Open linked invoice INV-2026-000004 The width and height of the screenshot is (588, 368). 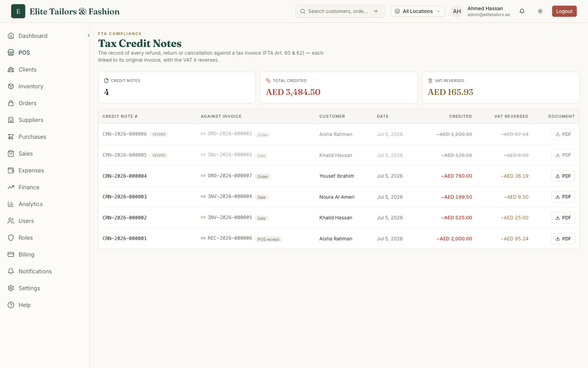230,196
